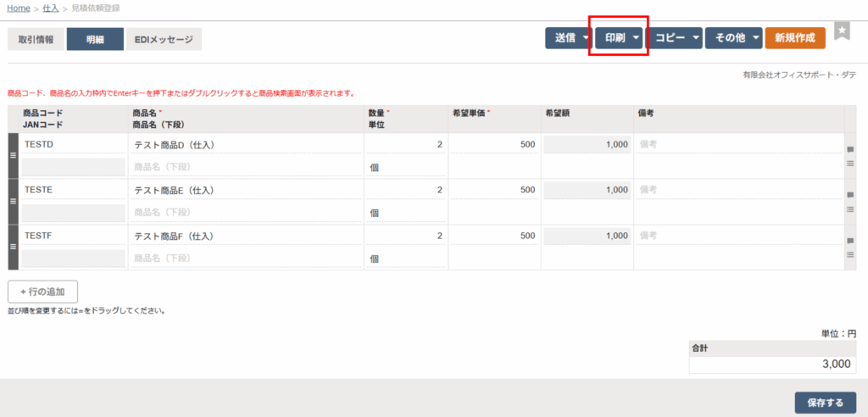Open the list menu icon on TESTD row
This screenshot has height=417, width=868.
pyautogui.click(x=850, y=164)
